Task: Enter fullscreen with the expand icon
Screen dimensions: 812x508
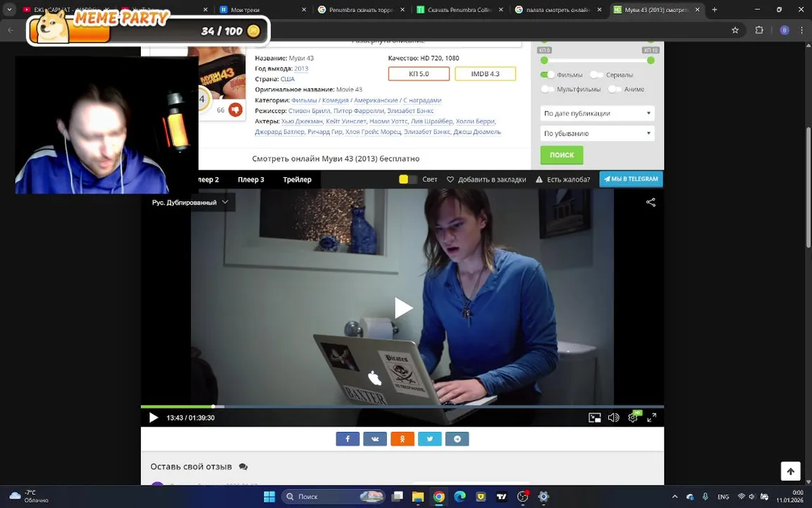Action: click(x=652, y=418)
